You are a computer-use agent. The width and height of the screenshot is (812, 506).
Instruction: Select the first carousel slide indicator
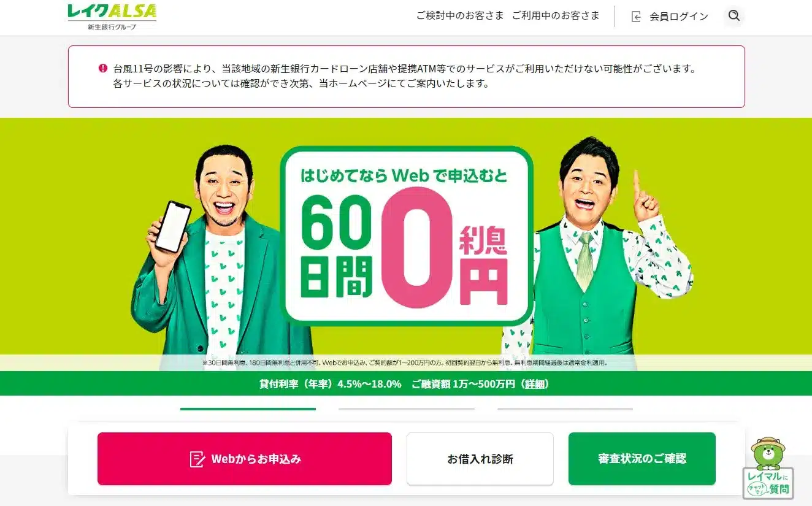click(248, 408)
